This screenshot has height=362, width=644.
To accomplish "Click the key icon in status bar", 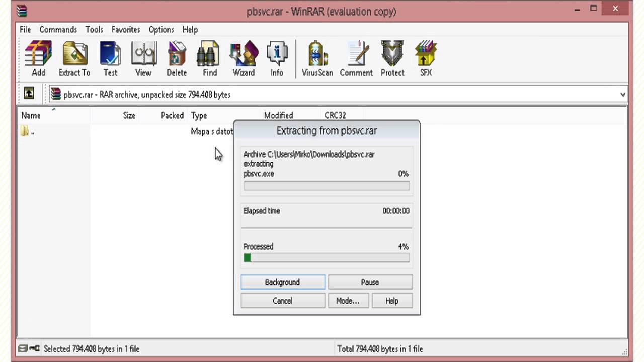I will coord(34,348).
